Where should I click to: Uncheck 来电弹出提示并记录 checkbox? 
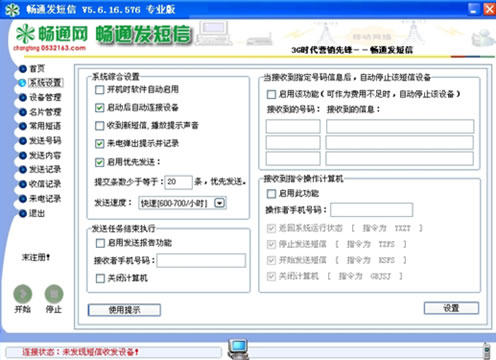[x=99, y=144]
